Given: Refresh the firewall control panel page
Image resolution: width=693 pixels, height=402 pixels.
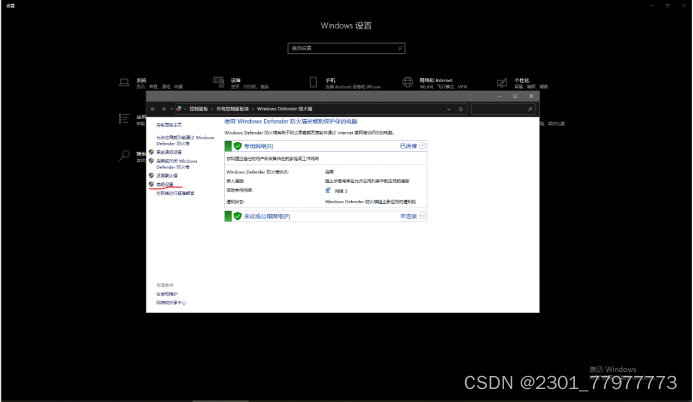Looking at the screenshot, I should click(x=461, y=109).
